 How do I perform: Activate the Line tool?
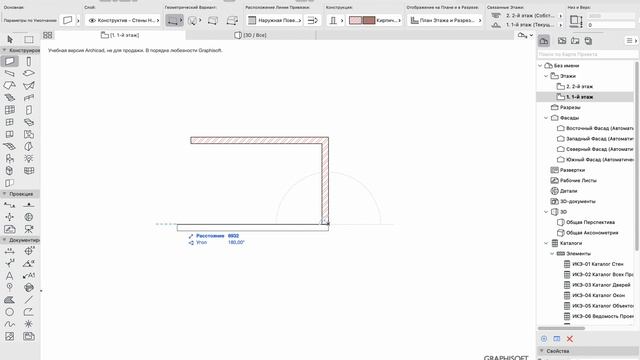29,300
